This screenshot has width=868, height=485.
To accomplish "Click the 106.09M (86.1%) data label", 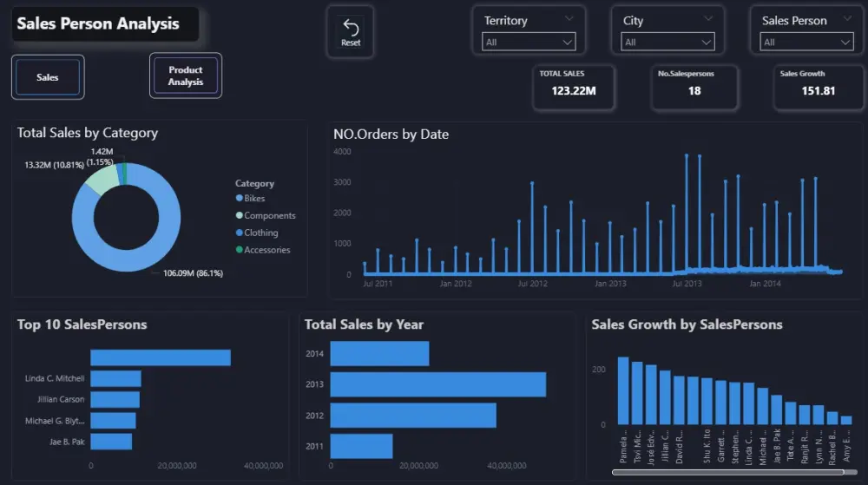I will click(x=193, y=273).
